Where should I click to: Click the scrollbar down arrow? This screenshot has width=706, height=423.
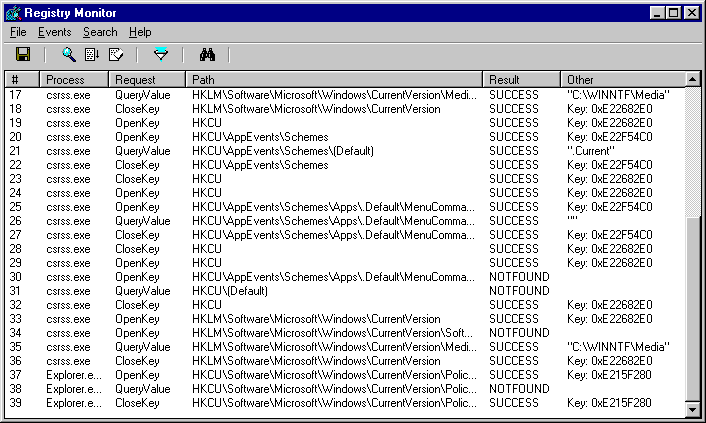pos(692,409)
